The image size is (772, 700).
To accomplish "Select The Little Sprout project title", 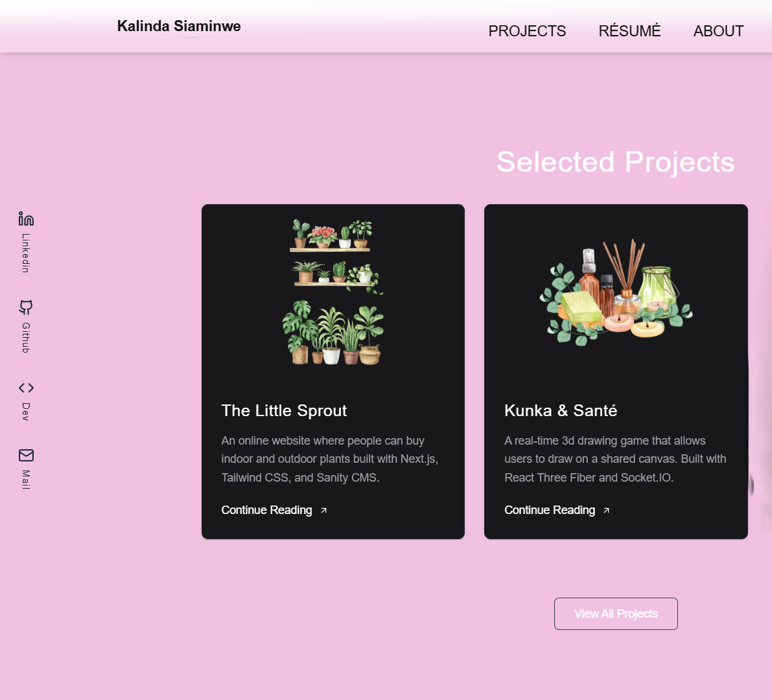I will (283, 411).
